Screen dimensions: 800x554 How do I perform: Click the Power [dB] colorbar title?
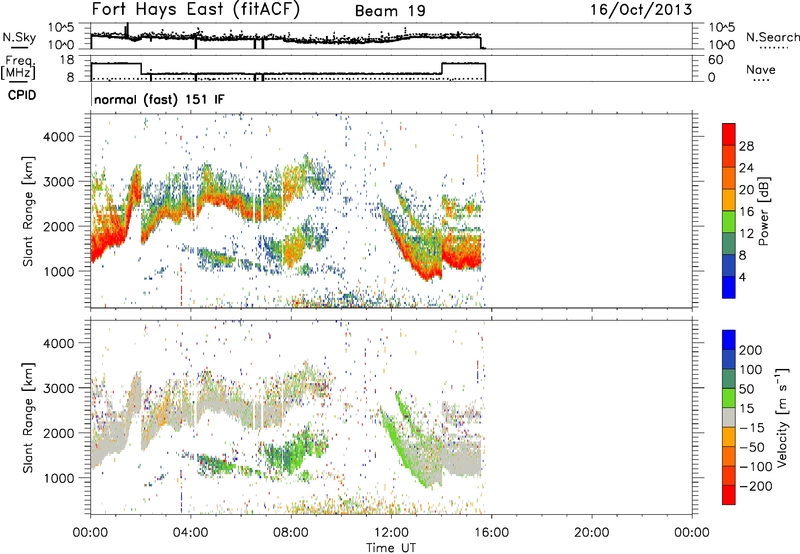[764, 211]
